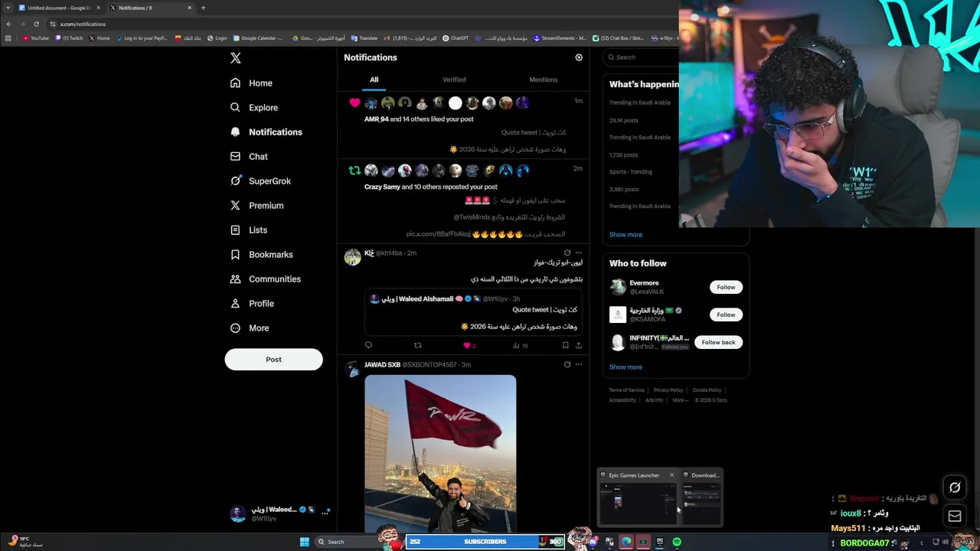980x551 pixels.
Task: Unlike the @kh14ba post heart
Action: click(469, 345)
